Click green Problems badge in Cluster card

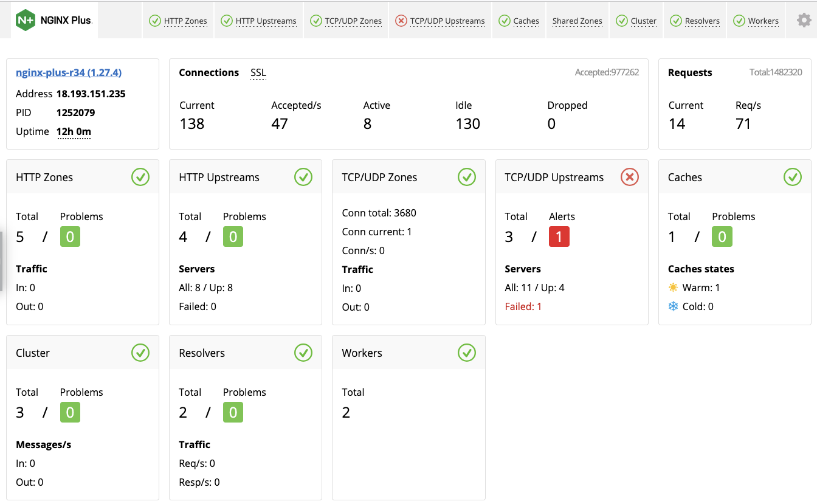click(x=70, y=412)
